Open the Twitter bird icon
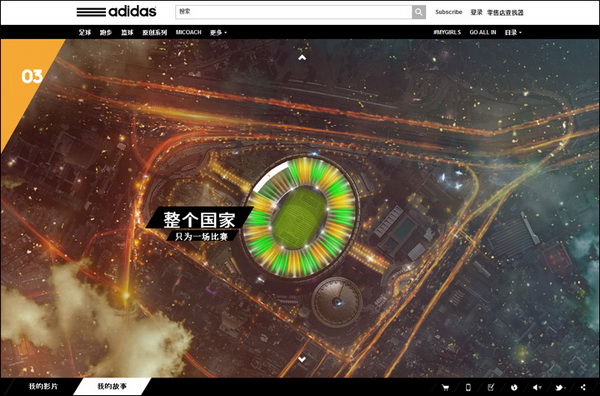Image resolution: width=600 pixels, height=396 pixels. [560, 387]
